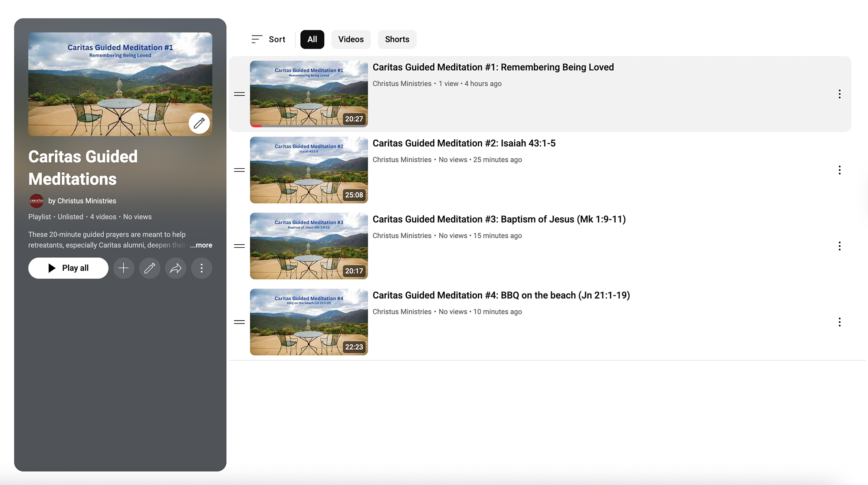Open Meditation #3 Baptism of Jesus thumbnail

coord(309,246)
